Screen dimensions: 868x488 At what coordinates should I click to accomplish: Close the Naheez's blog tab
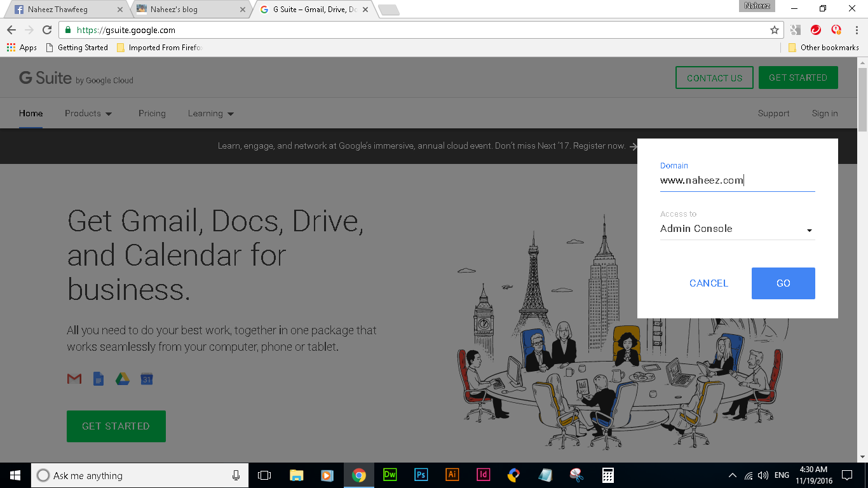242,10
